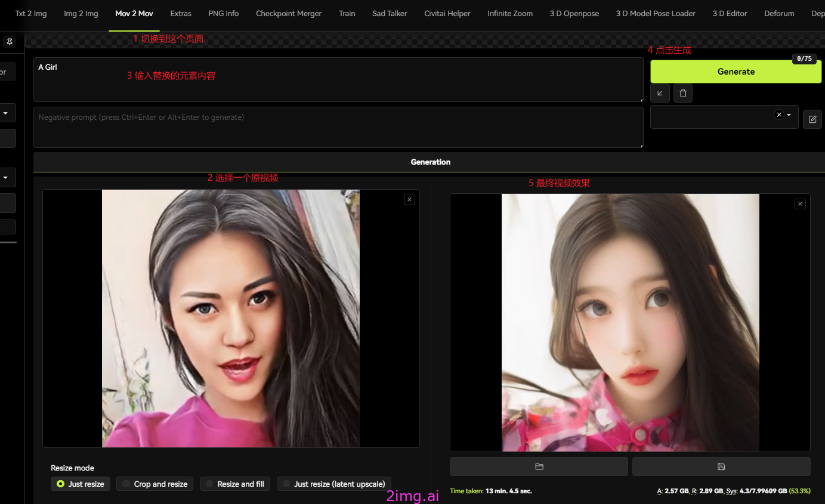This screenshot has height=504, width=825.
Task: Open the 3 D Openpose tab
Action: point(574,14)
